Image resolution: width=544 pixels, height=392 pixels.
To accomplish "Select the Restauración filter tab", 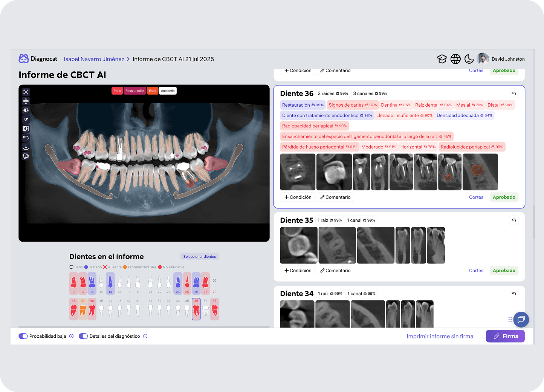I will (x=135, y=91).
